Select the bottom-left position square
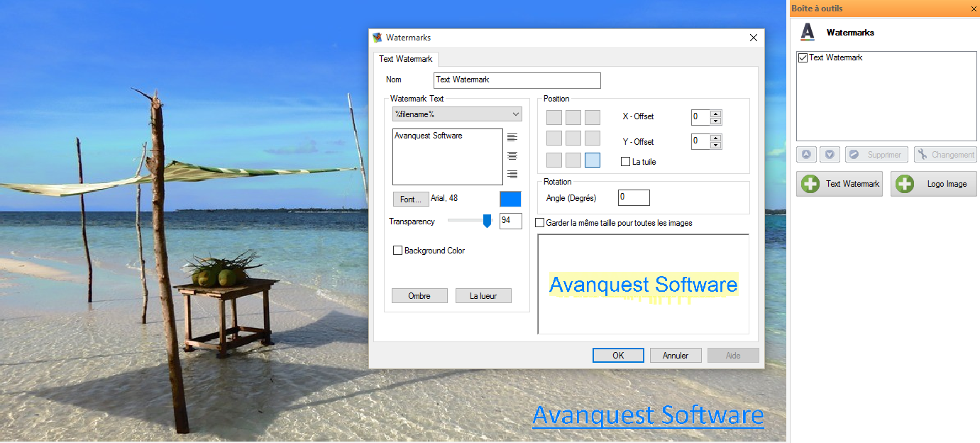 554,160
